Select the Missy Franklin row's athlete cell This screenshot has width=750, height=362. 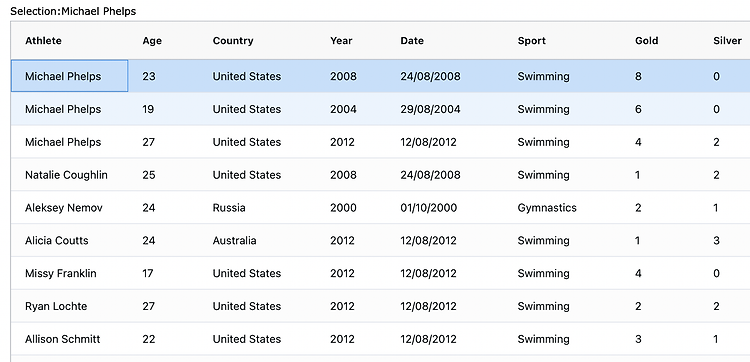click(x=69, y=274)
